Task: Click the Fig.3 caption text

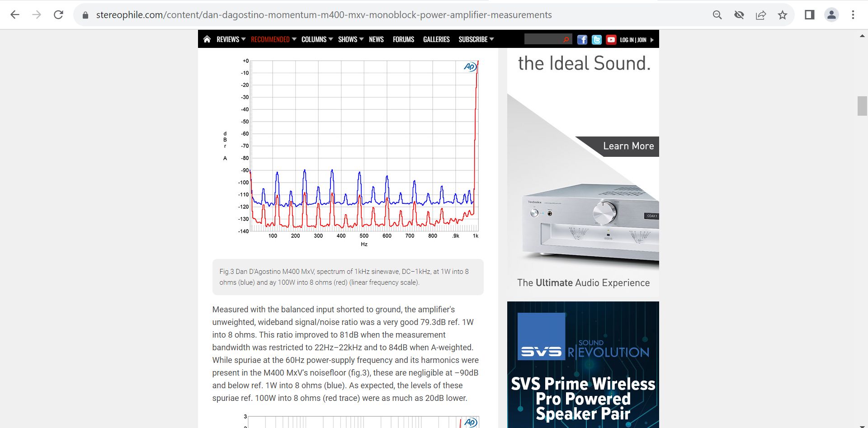Action: tap(344, 277)
